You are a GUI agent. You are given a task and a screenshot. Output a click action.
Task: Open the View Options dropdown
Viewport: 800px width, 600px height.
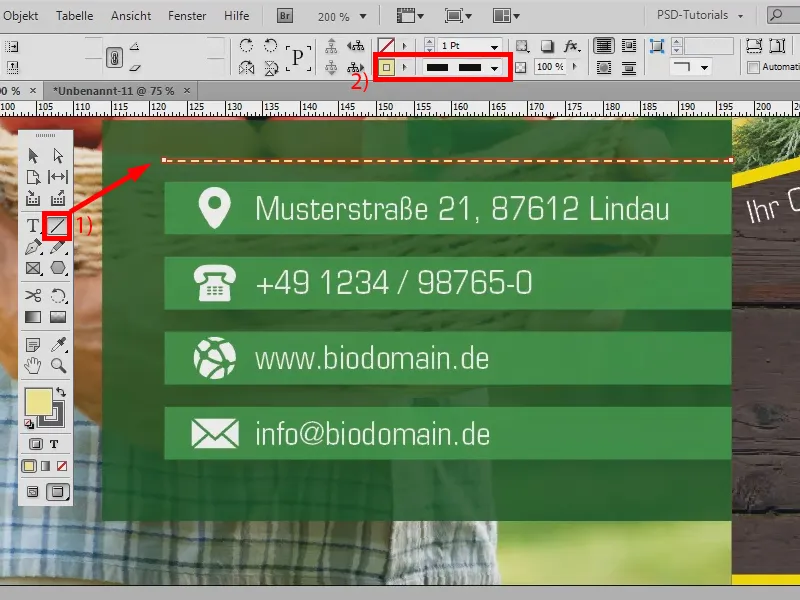pos(411,16)
